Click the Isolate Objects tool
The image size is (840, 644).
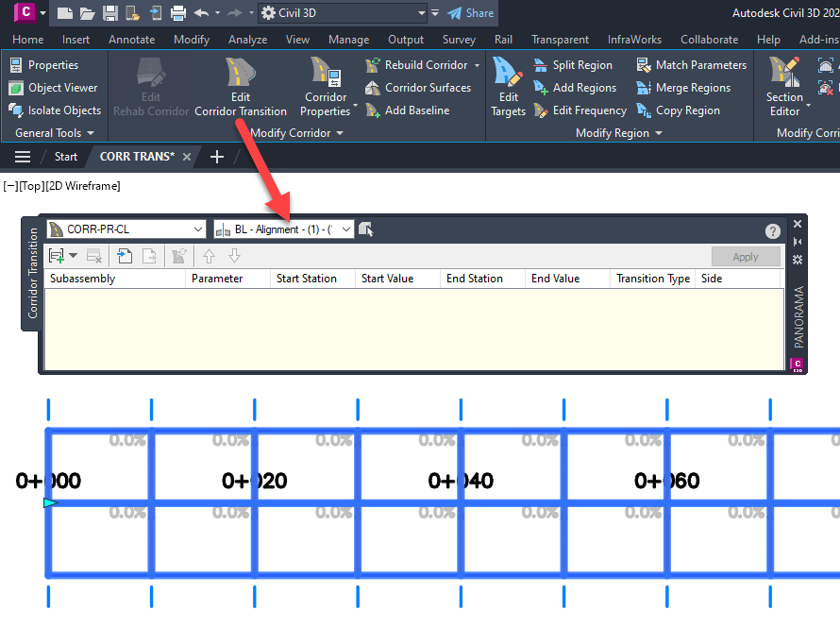coord(55,110)
